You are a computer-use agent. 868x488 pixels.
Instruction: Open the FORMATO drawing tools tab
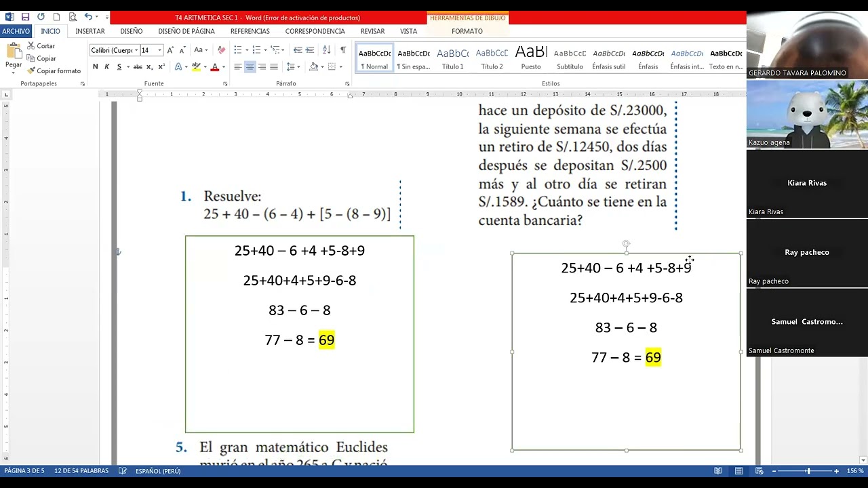click(467, 31)
